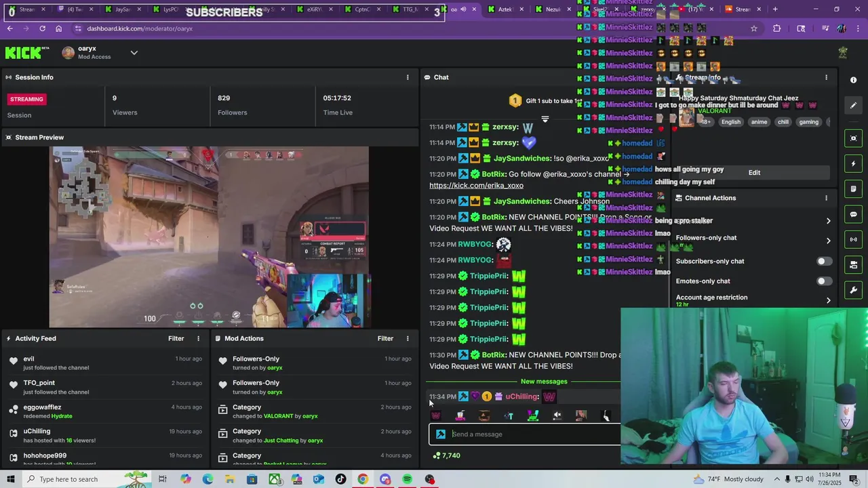Click the browser address bar URL

140,28
